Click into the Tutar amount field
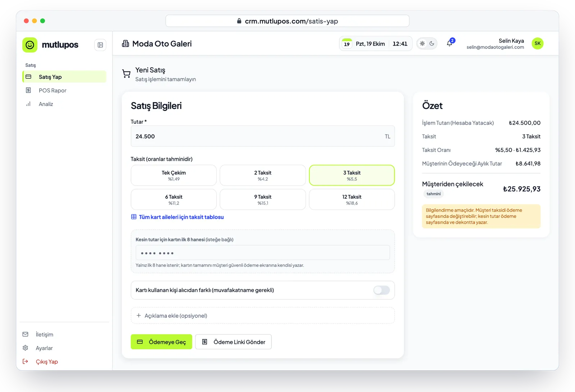575x392 pixels. 263,136
